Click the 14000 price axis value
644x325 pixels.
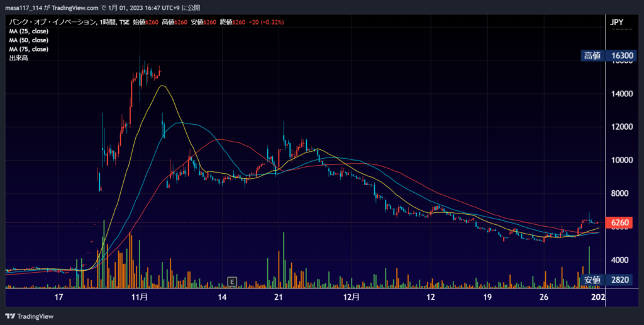[622, 94]
